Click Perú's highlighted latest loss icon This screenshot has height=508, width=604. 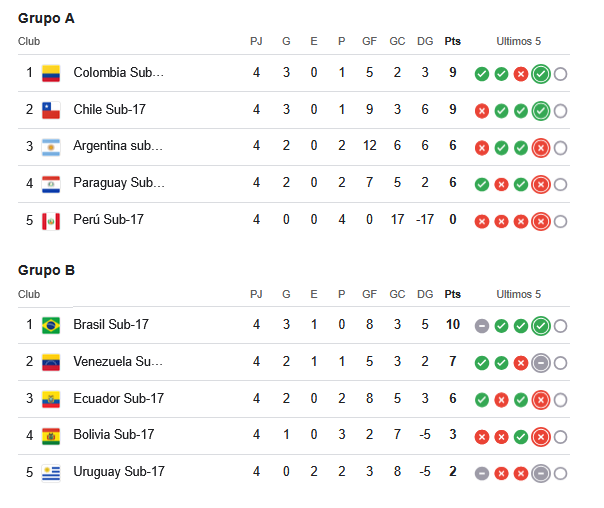click(x=540, y=221)
